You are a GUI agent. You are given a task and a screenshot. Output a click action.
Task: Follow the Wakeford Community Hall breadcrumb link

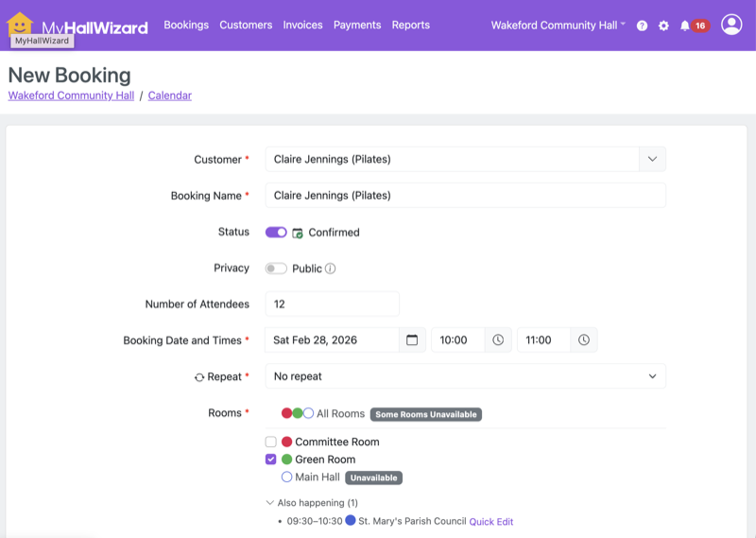point(71,95)
